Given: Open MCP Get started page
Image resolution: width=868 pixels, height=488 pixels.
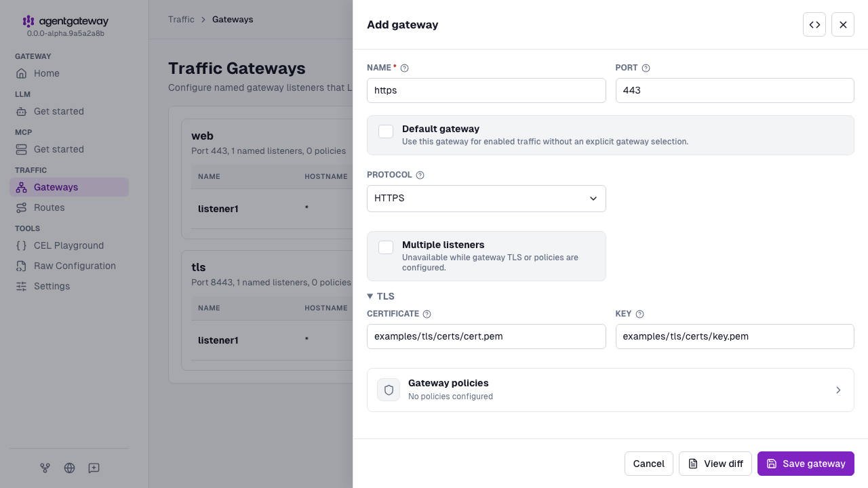Looking at the screenshot, I should (69, 149).
